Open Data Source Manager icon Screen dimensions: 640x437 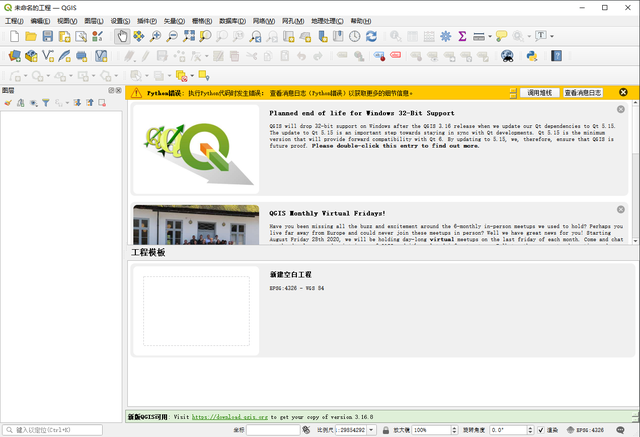(x=15, y=56)
